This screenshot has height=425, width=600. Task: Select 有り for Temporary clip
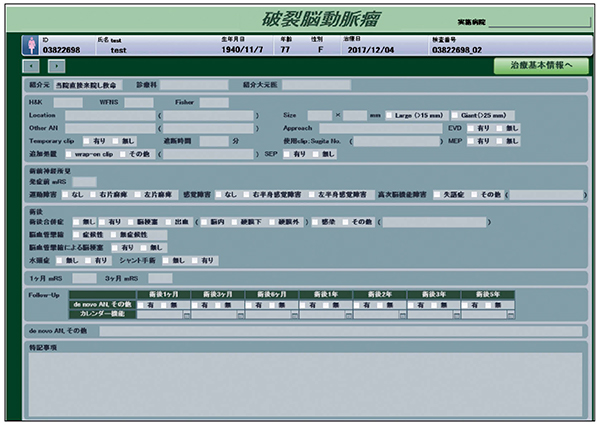pos(87,142)
